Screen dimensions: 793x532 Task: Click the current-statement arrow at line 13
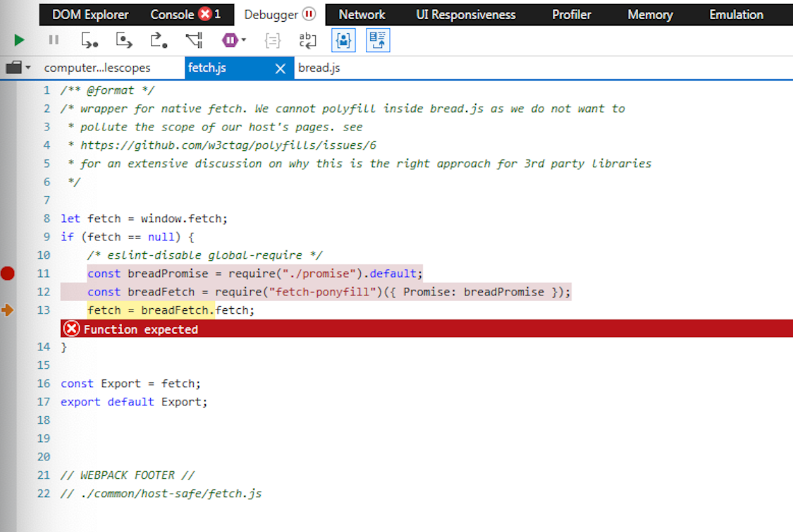tap(8, 310)
